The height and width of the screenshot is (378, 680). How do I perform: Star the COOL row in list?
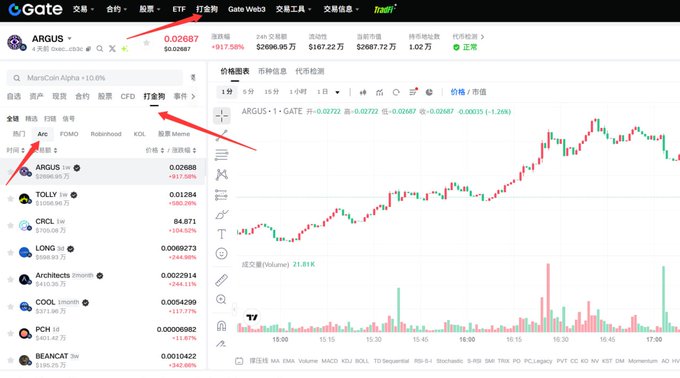10,306
